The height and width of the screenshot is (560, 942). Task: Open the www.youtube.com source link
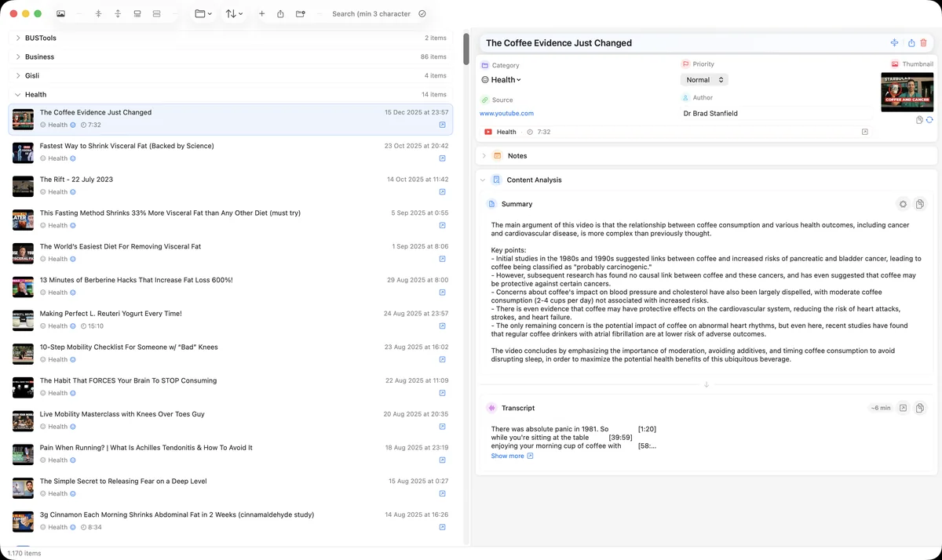(506, 114)
